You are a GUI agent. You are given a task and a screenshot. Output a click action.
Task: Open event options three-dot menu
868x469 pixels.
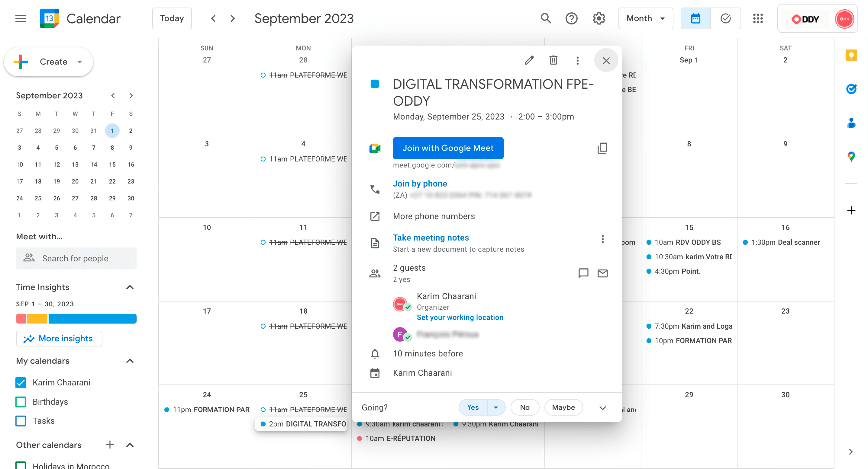[578, 60]
